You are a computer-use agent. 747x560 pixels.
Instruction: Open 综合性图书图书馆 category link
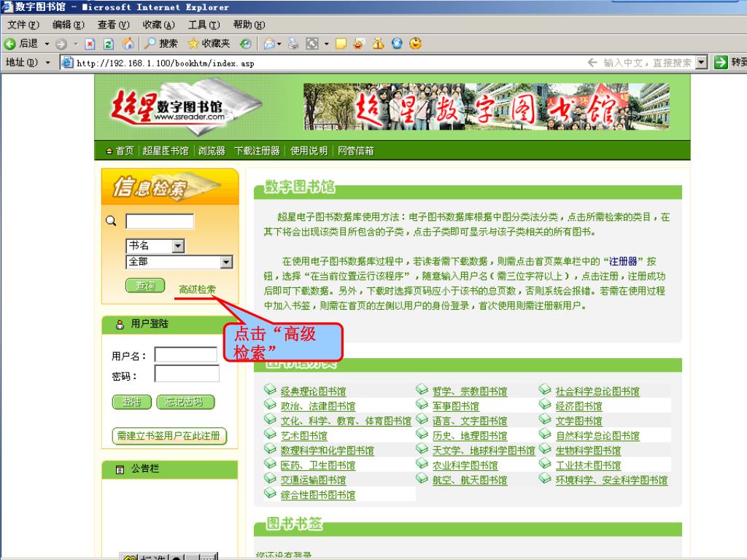click(318, 495)
